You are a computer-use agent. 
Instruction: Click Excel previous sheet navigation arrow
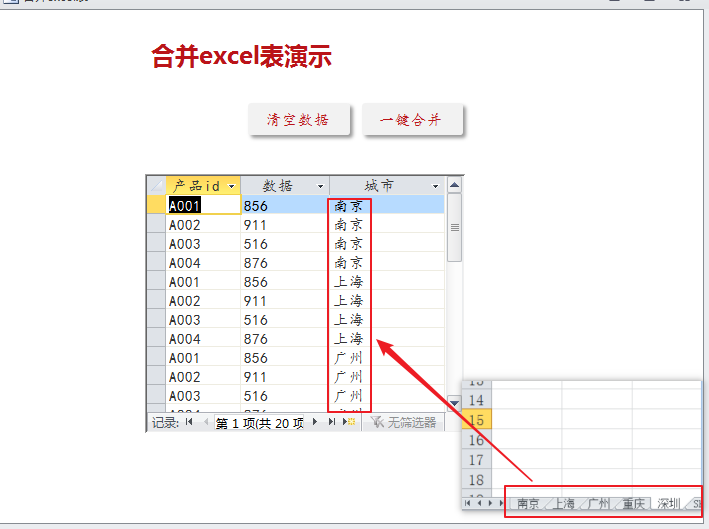479,503
